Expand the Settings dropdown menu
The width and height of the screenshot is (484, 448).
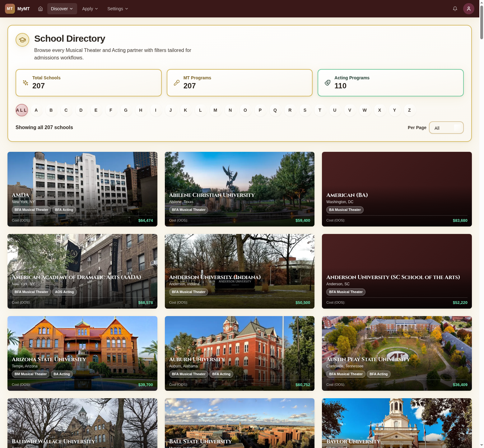coord(118,9)
